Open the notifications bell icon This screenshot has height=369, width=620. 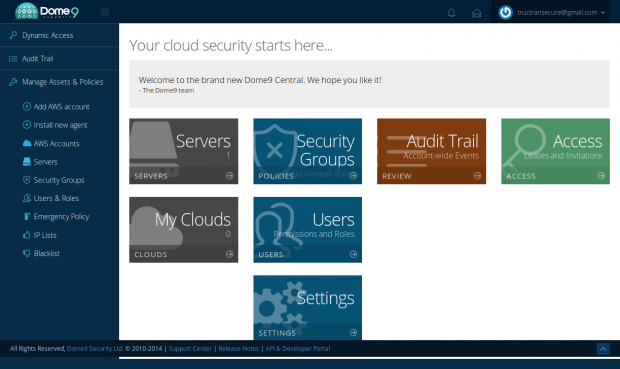point(451,13)
